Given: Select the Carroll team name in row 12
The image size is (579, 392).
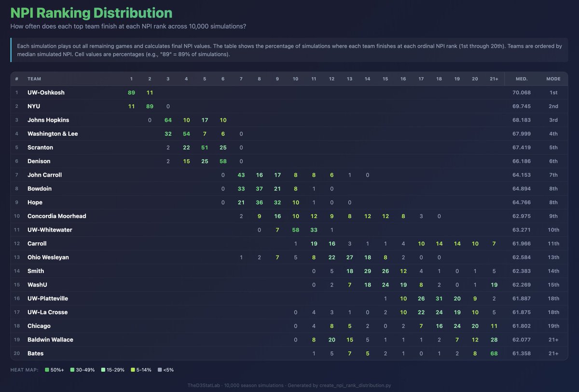Looking at the screenshot, I should (x=37, y=243).
